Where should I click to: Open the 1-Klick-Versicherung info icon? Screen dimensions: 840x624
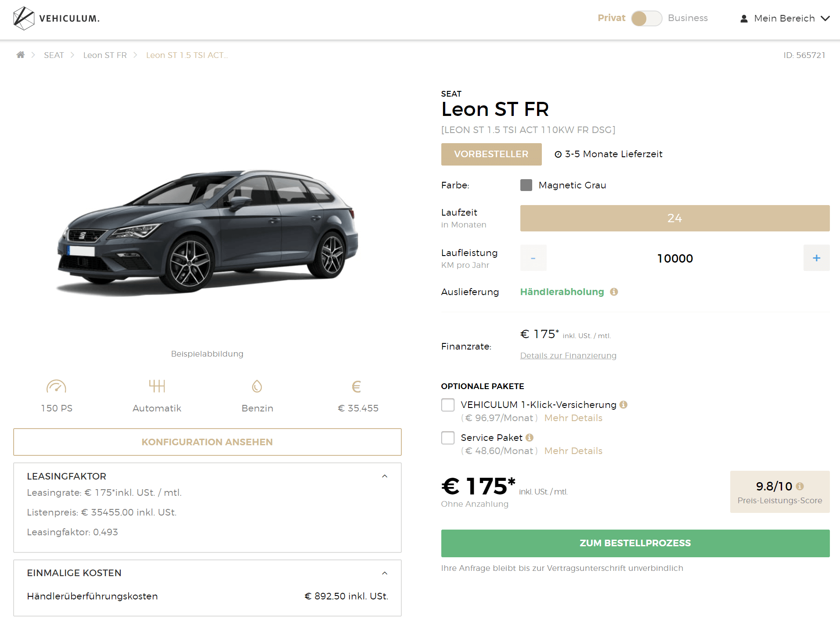point(624,405)
